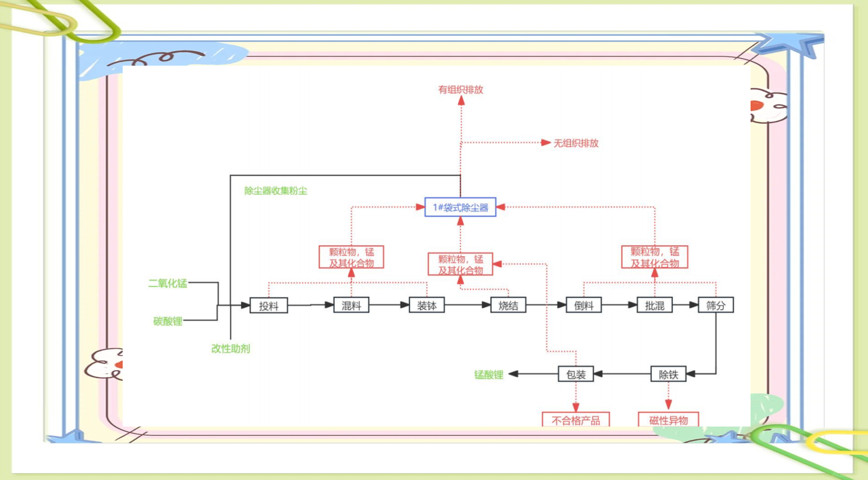Viewport: 868px width, 480px height.
Task: Select the red 不合格产品 box
Action: (576, 420)
